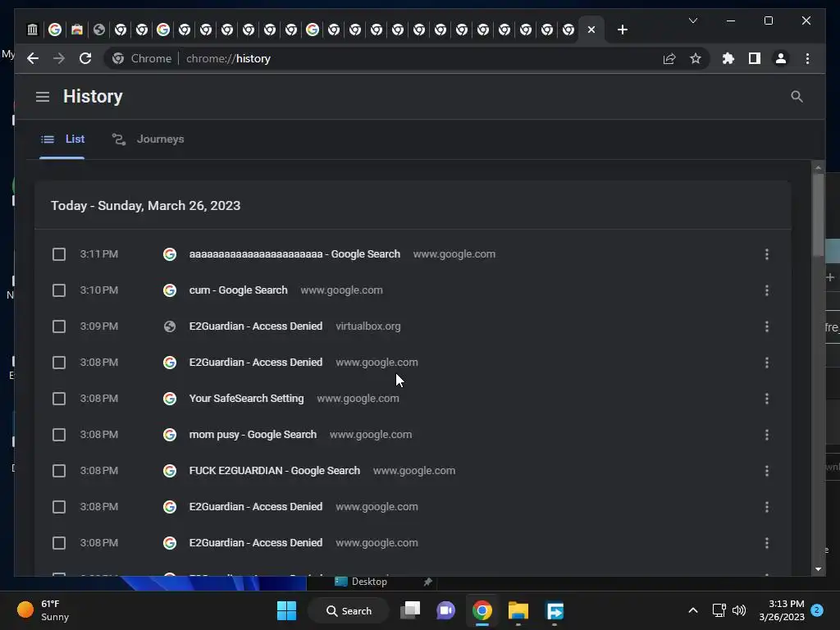Open the notification badge showing 2
The height and width of the screenshot is (630, 840).
coord(817,610)
